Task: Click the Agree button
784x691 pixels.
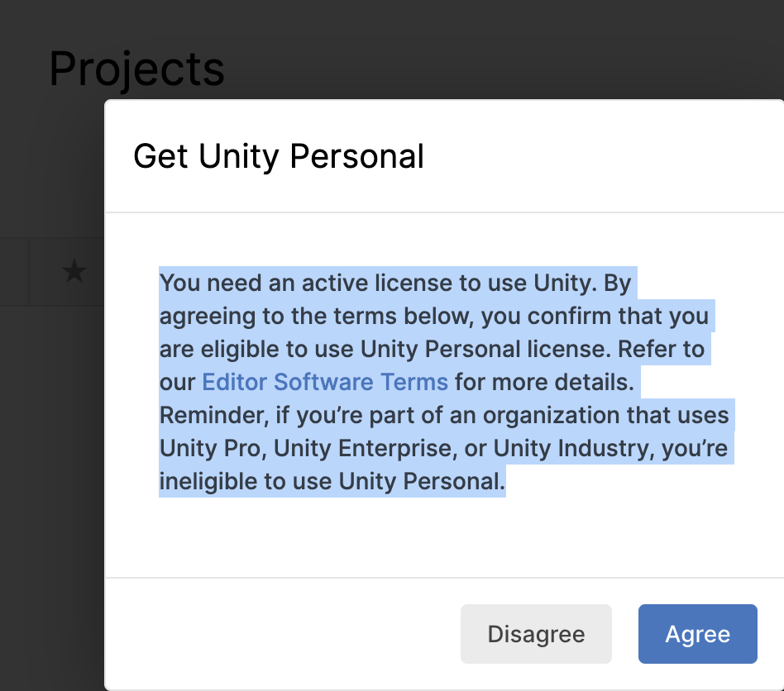Action: 697,634
